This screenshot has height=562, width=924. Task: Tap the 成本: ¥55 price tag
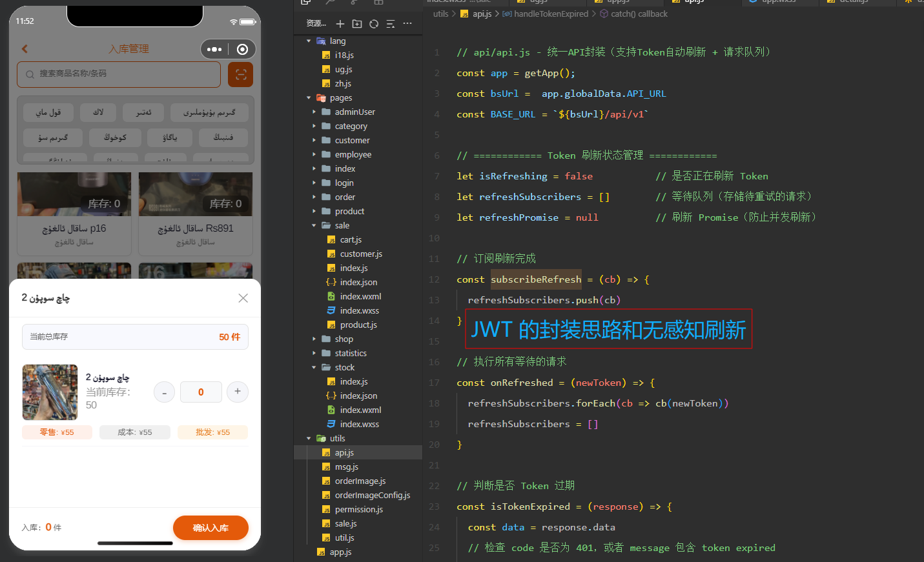pyautogui.click(x=135, y=432)
